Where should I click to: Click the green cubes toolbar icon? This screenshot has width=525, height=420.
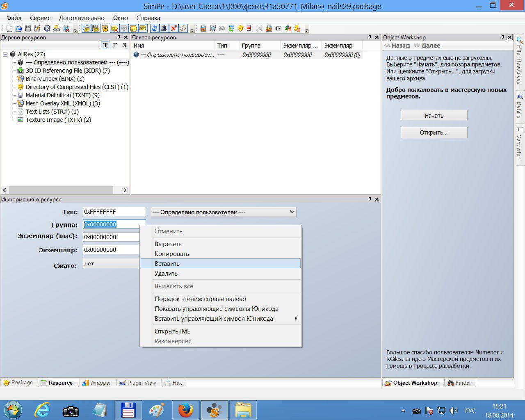click(231, 28)
